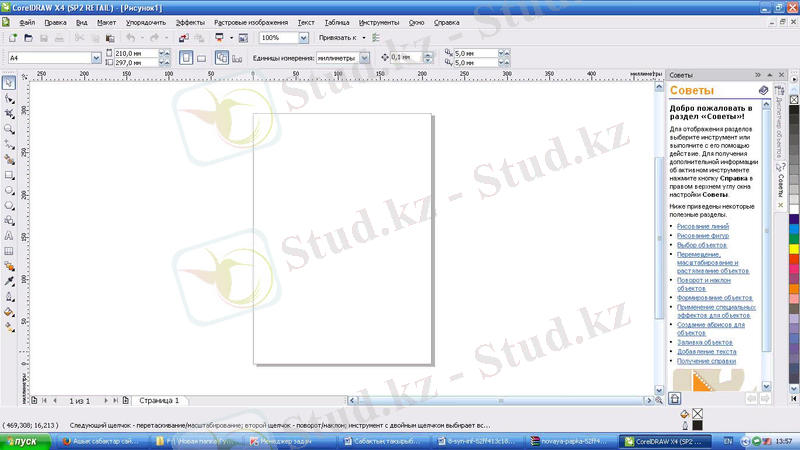Select the Text tool
Image resolution: width=800 pixels, height=450 pixels.
coord(9,235)
